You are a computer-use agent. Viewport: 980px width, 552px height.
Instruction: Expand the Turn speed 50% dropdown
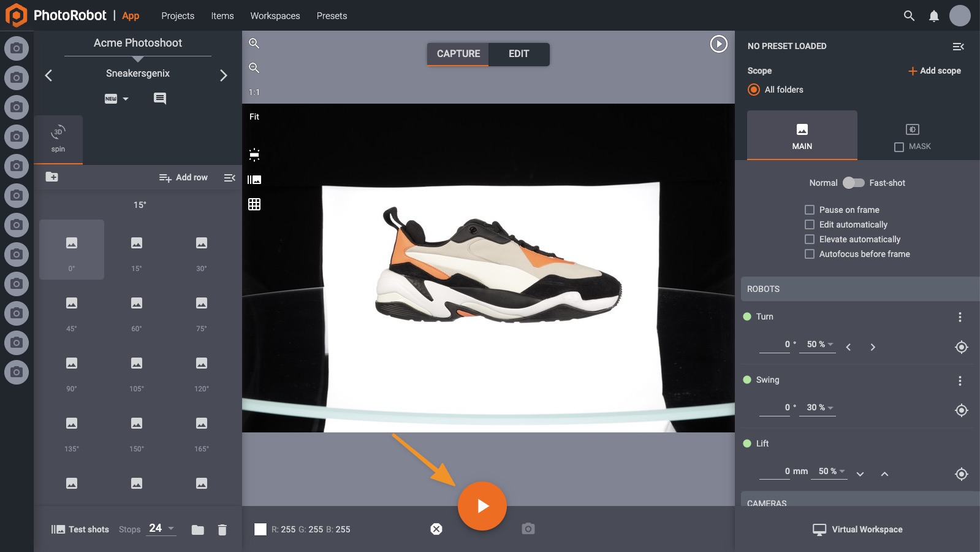pyautogui.click(x=819, y=345)
